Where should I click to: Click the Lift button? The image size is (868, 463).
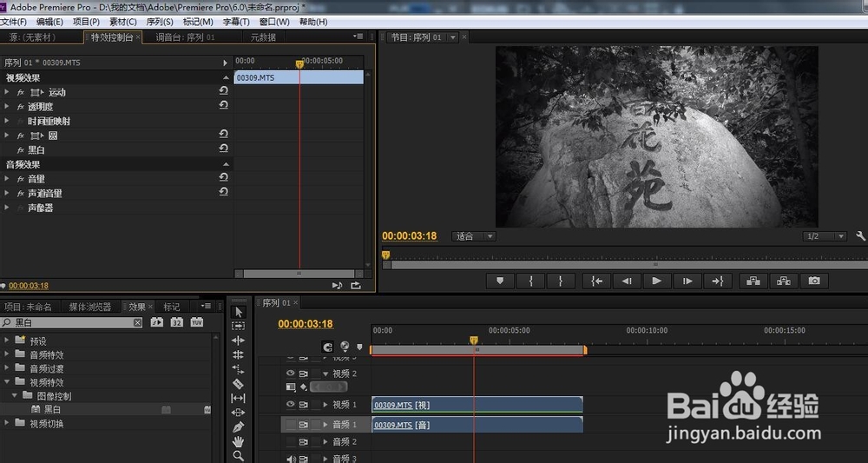pyautogui.click(x=753, y=281)
